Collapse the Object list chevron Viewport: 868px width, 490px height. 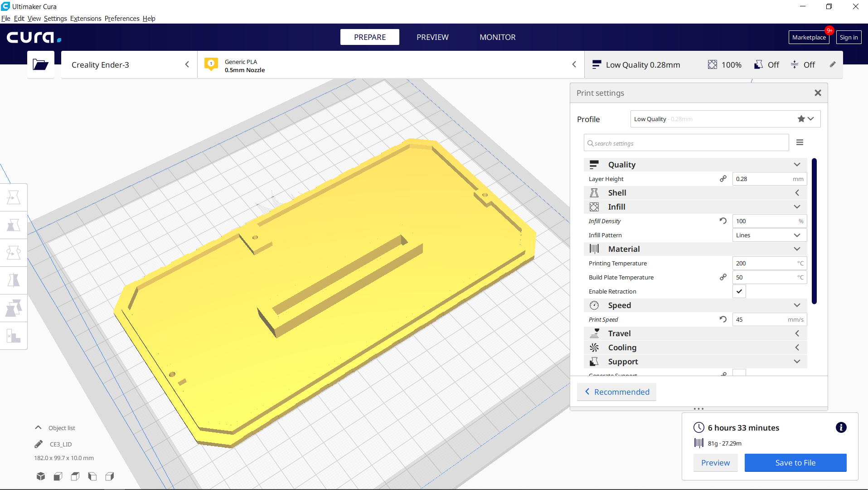pos(39,428)
